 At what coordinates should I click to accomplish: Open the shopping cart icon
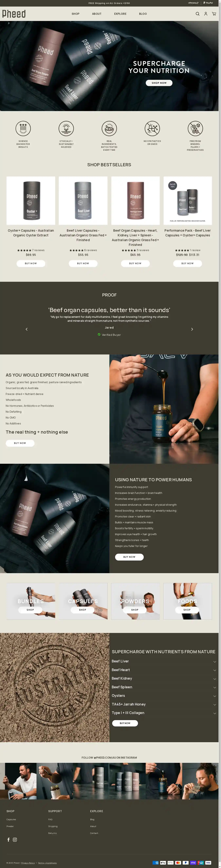tap(214, 14)
